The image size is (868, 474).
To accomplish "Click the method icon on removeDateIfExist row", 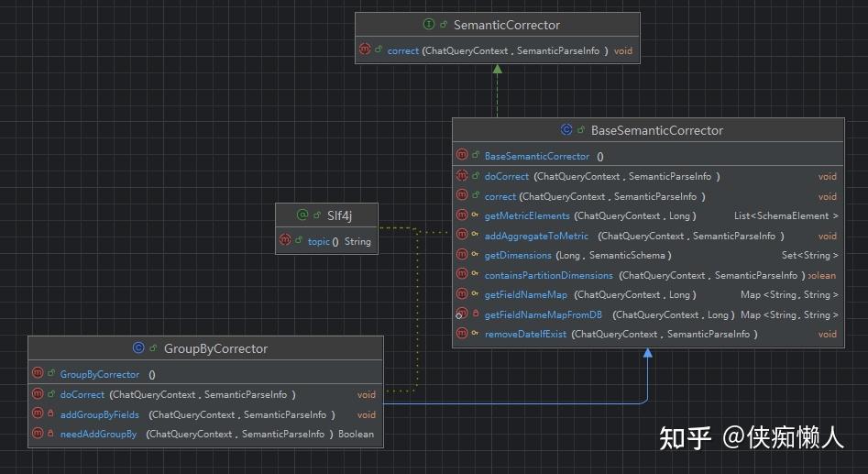I will tap(462, 333).
